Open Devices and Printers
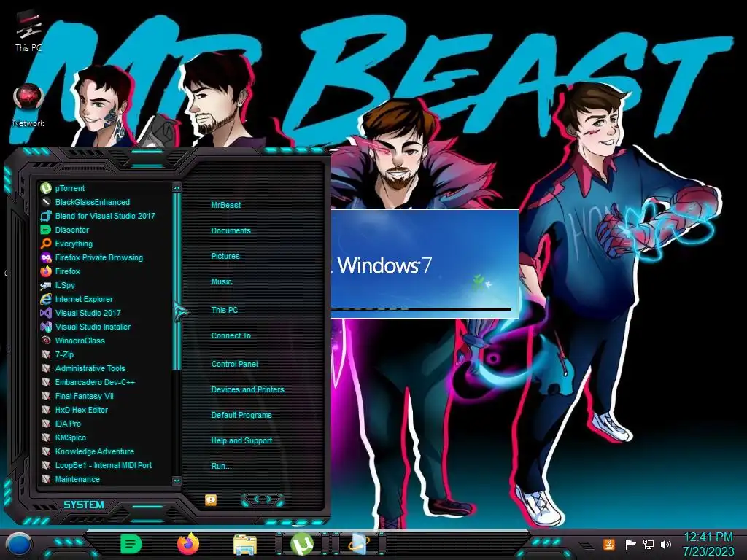Viewport: 747px width, 560px height. tap(248, 389)
